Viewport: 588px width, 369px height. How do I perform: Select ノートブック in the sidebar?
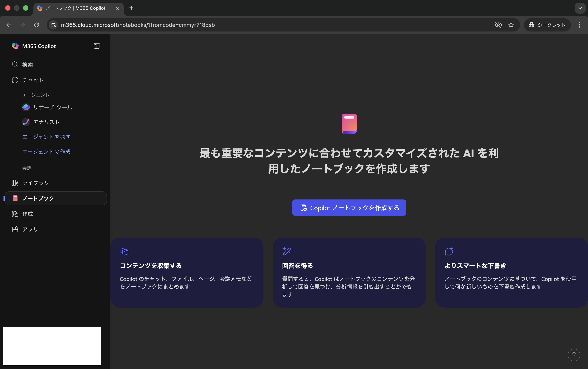point(38,198)
